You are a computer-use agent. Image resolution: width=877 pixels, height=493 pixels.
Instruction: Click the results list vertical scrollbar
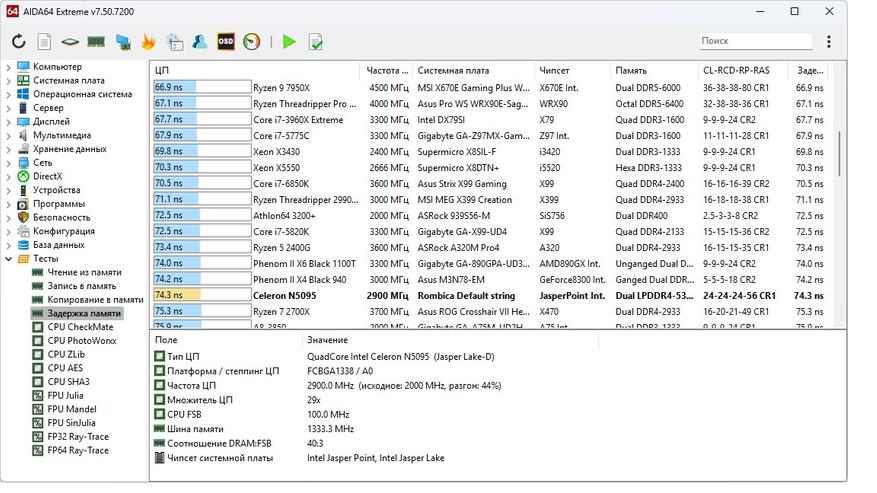[839, 154]
